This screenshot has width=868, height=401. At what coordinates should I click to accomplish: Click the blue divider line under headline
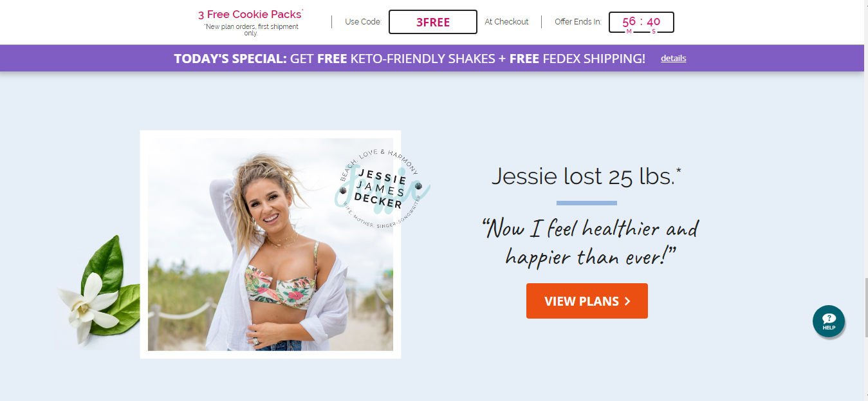[586, 203]
